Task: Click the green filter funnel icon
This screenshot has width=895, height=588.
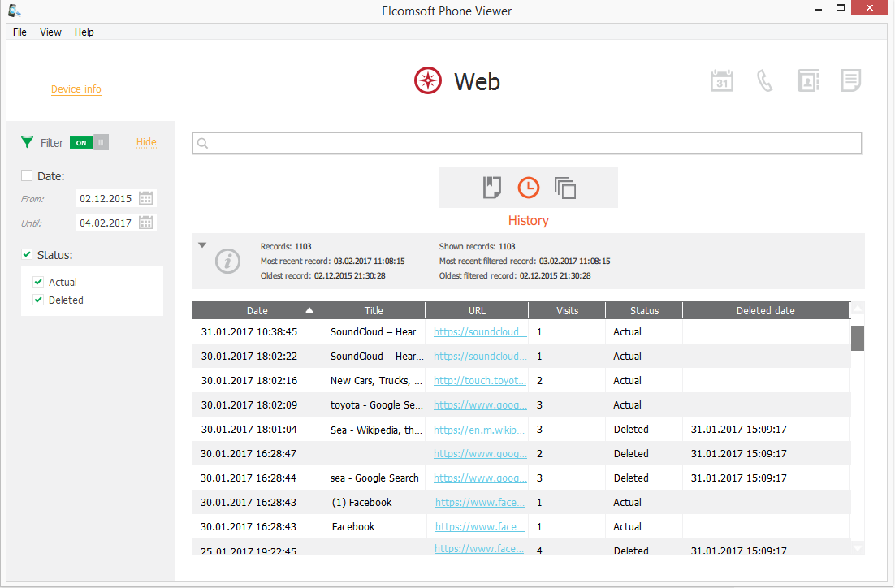Action: [x=27, y=141]
